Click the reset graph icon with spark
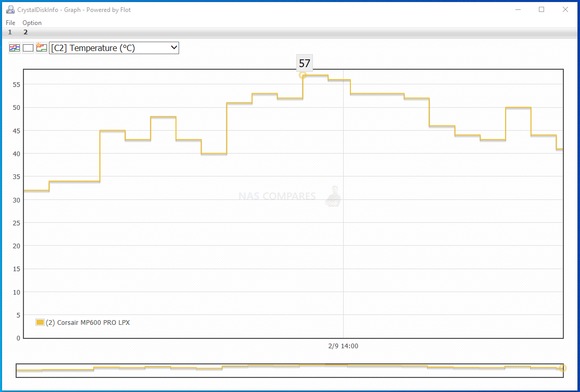580x392 pixels. click(42, 48)
